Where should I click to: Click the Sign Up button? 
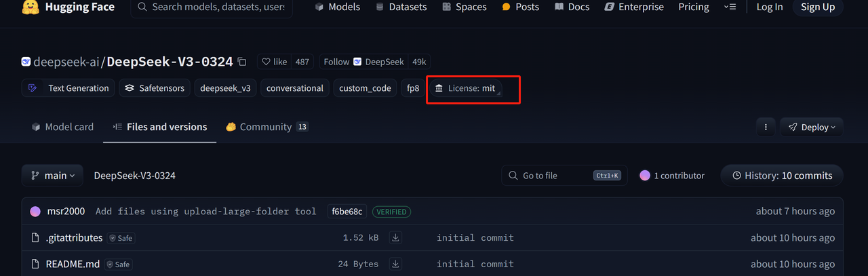coord(818,7)
